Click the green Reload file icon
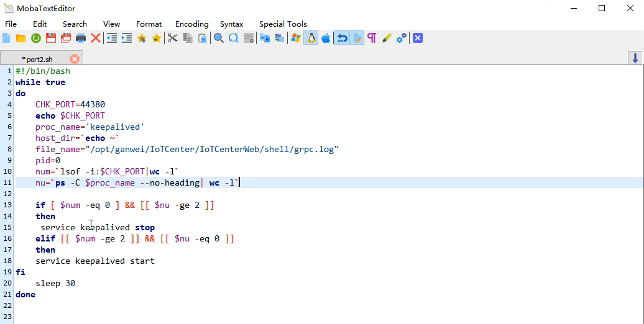 pos(36,38)
